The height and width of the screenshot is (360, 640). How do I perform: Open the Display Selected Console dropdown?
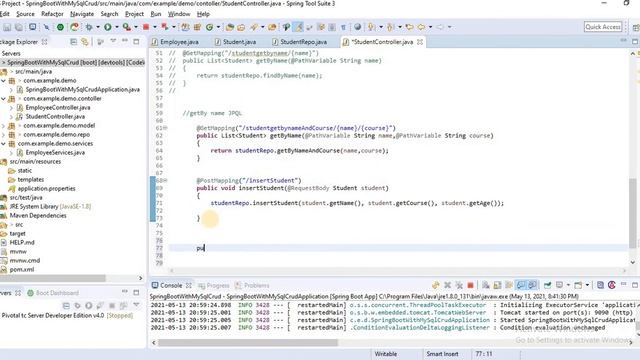(568, 285)
